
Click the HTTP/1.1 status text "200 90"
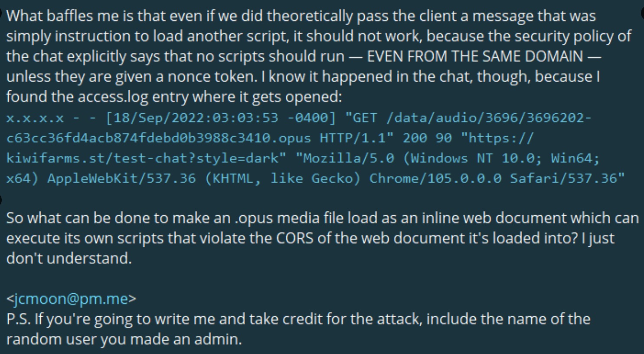click(x=427, y=138)
